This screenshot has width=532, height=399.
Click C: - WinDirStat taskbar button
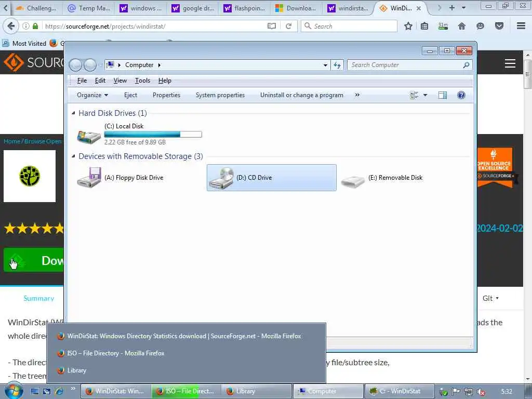(400, 391)
